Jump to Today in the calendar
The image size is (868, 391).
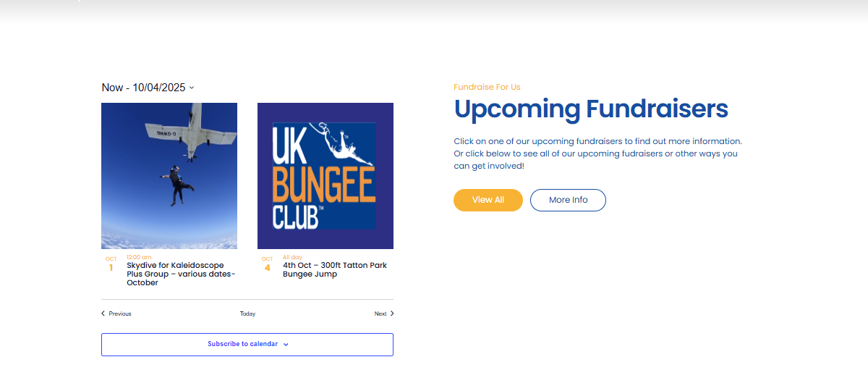247,314
